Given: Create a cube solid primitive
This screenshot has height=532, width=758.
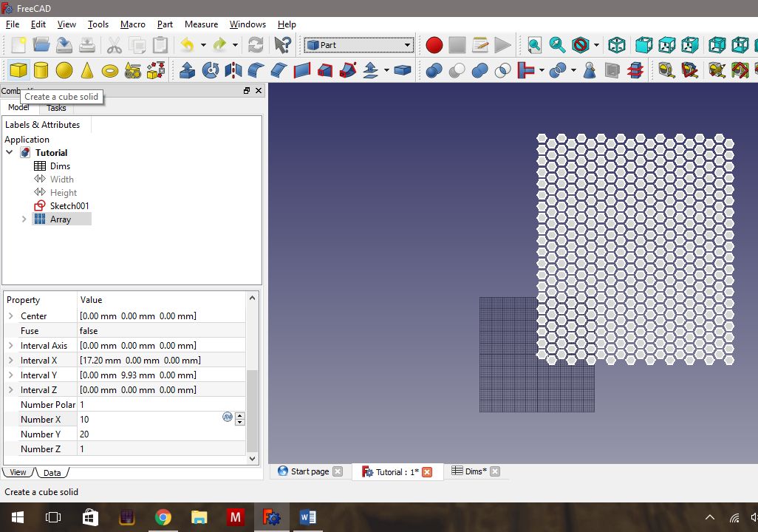Looking at the screenshot, I should click(x=19, y=70).
